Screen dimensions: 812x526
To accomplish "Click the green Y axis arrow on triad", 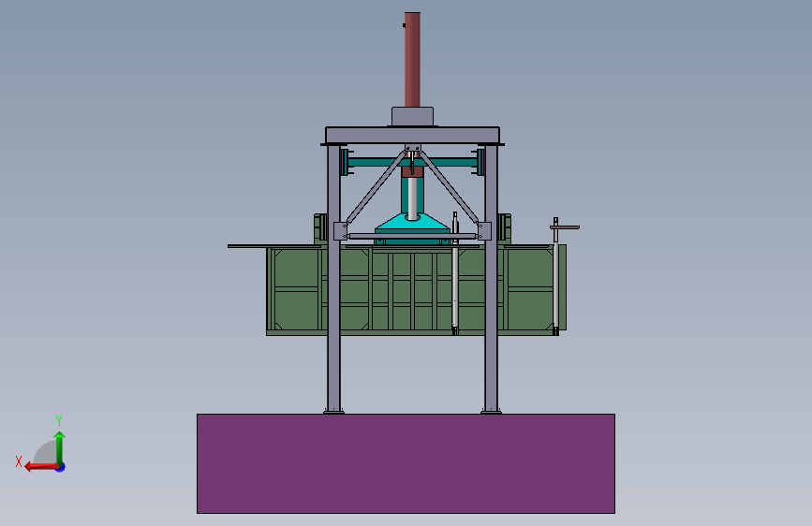I will [60, 447].
